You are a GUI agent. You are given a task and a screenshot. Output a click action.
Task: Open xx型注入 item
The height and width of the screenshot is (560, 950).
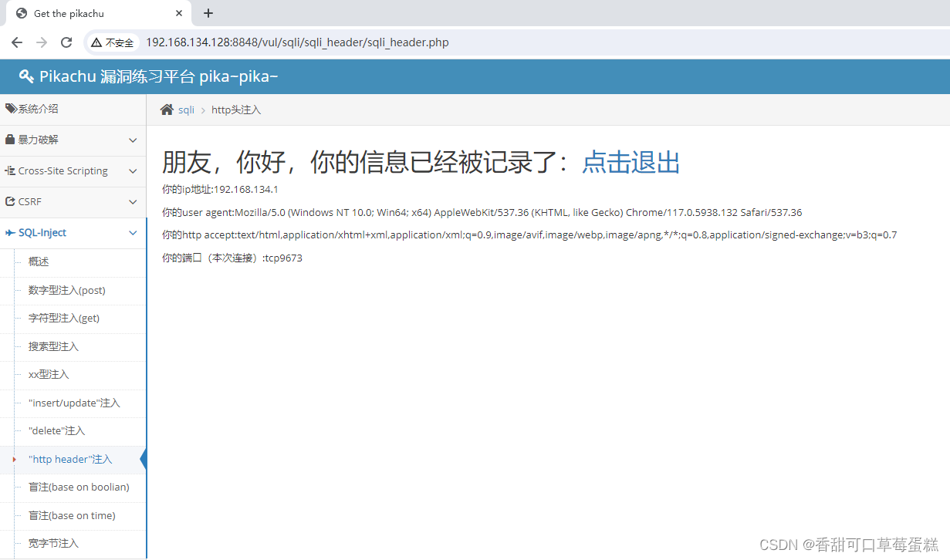click(x=49, y=374)
